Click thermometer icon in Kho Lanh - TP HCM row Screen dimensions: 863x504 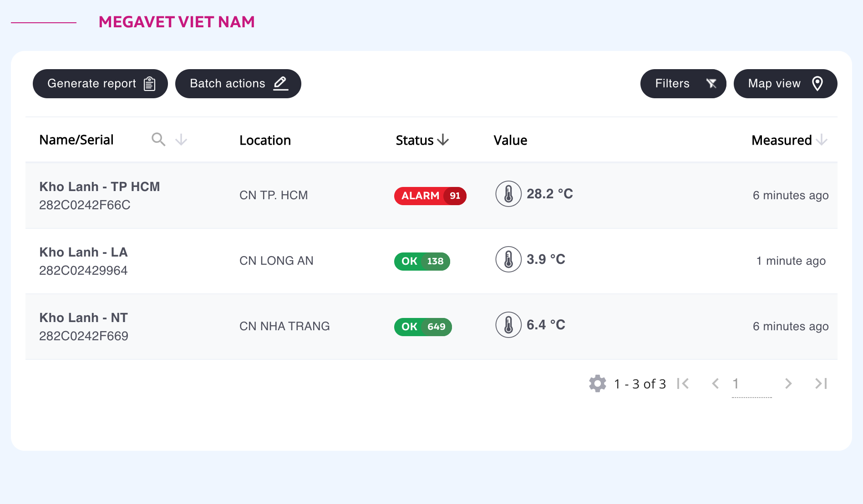pos(508,194)
